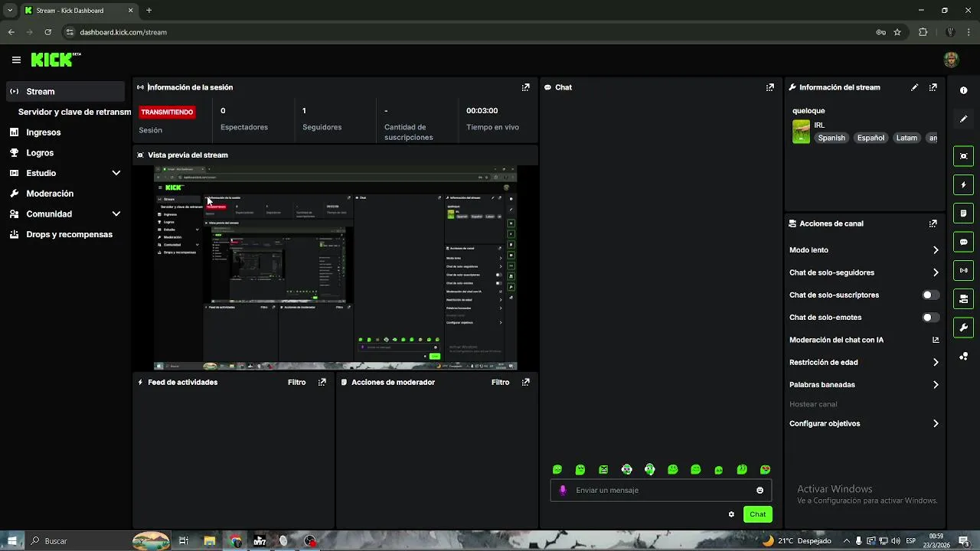Insert the angry square green emote

(x=603, y=470)
